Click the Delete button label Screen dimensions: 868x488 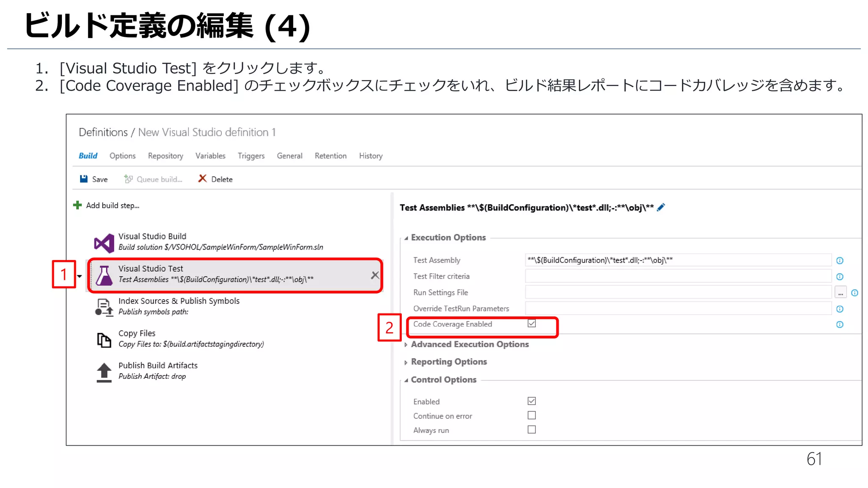point(222,179)
